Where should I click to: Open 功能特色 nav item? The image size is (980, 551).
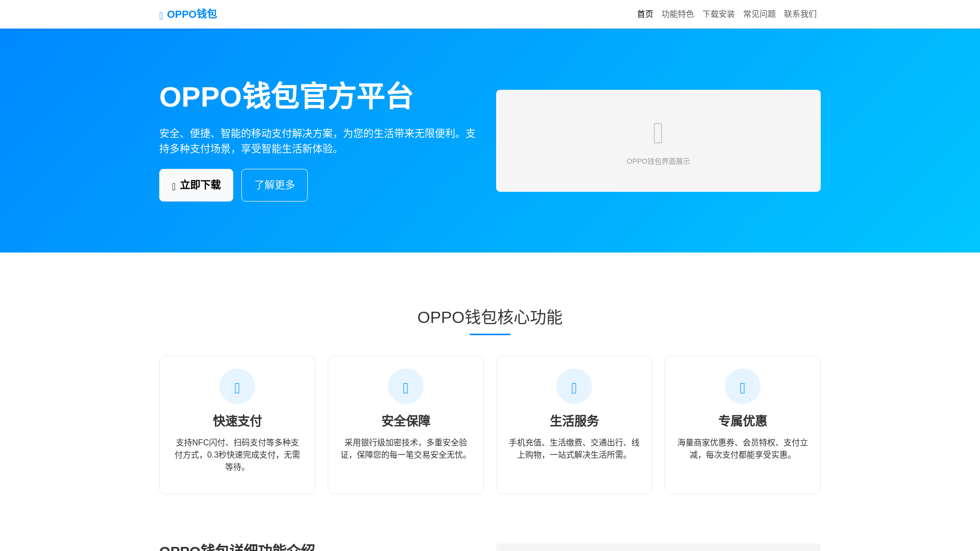678,14
